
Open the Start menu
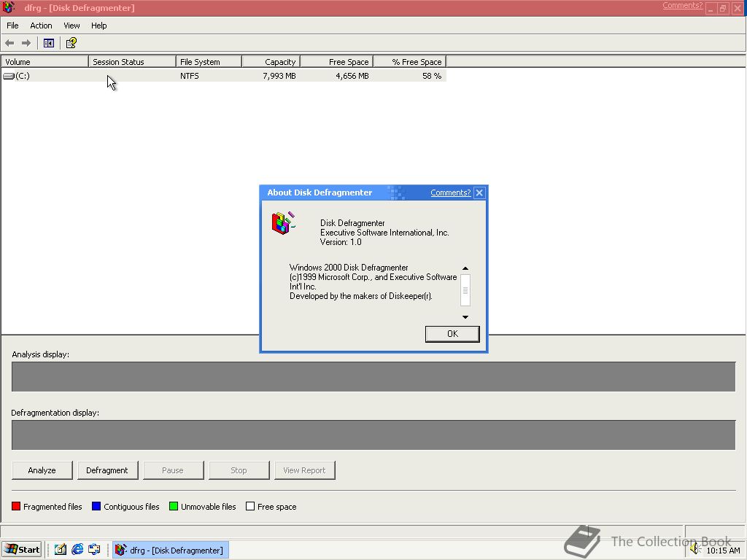click(22, 550)
